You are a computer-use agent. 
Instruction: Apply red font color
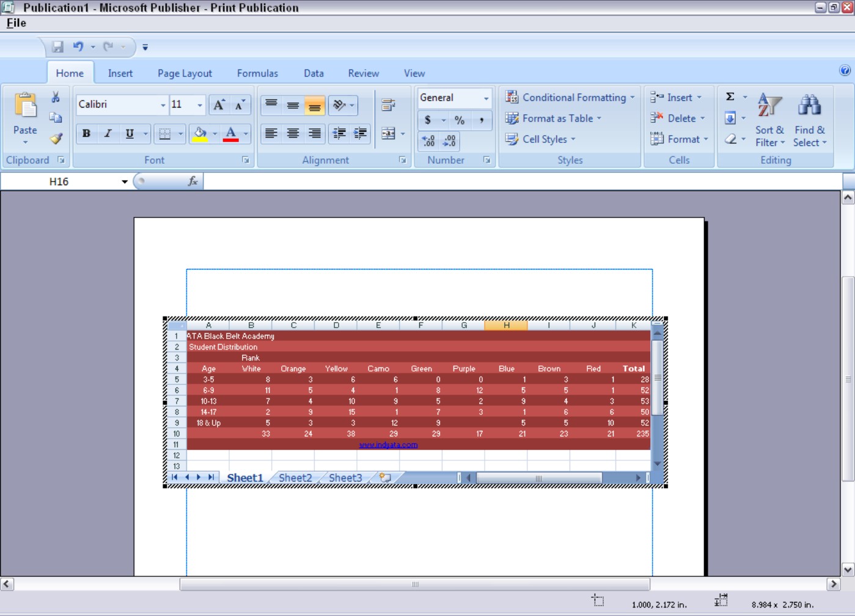click(231, 134)
